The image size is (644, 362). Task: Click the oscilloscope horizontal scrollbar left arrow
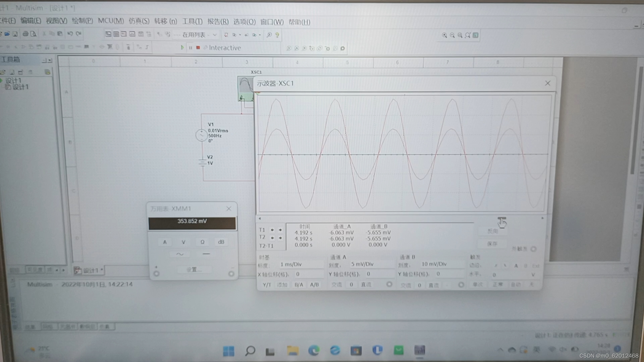260,218
